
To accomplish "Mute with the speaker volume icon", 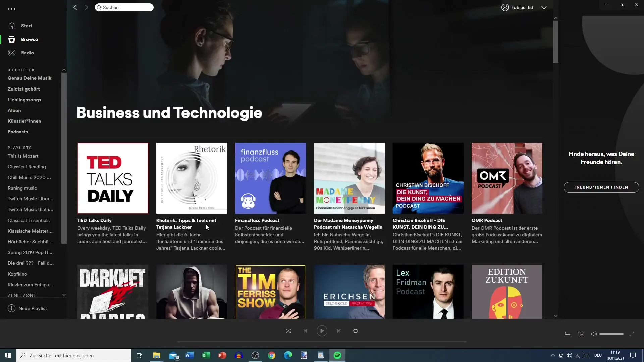I will [594, 334].
